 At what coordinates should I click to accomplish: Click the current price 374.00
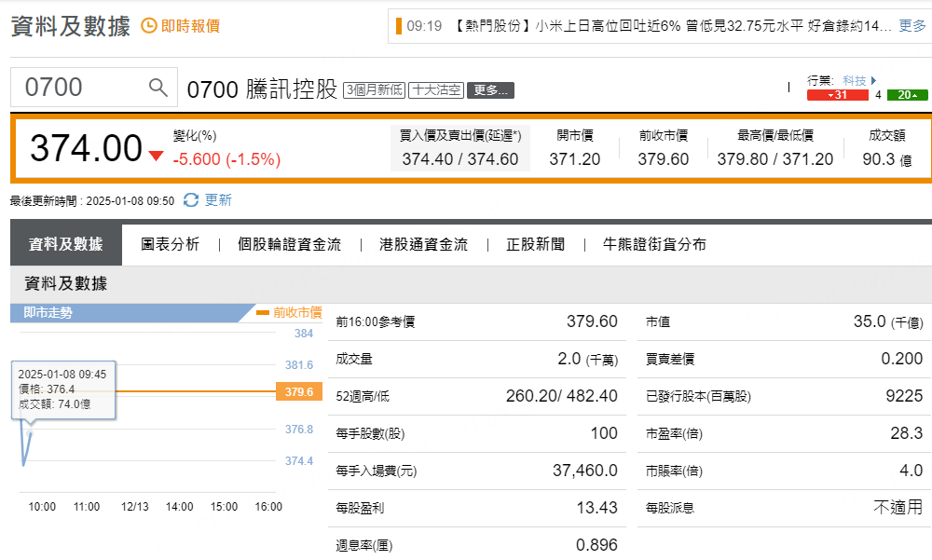click(86, 148)
